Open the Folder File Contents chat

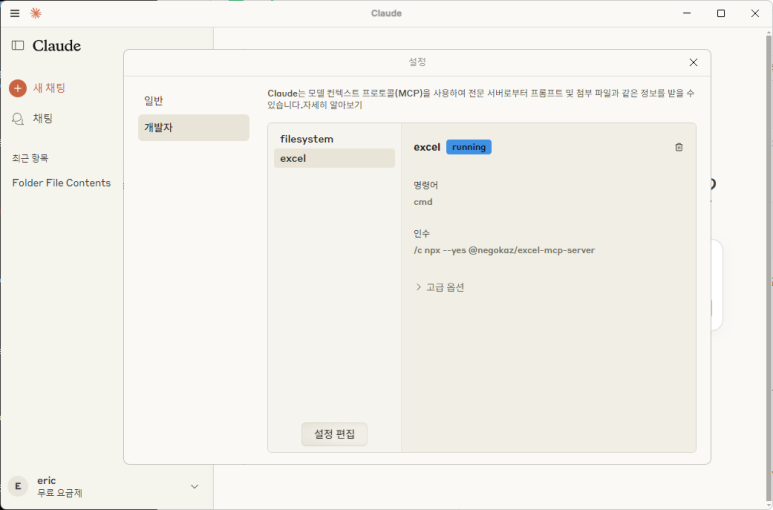61,183
